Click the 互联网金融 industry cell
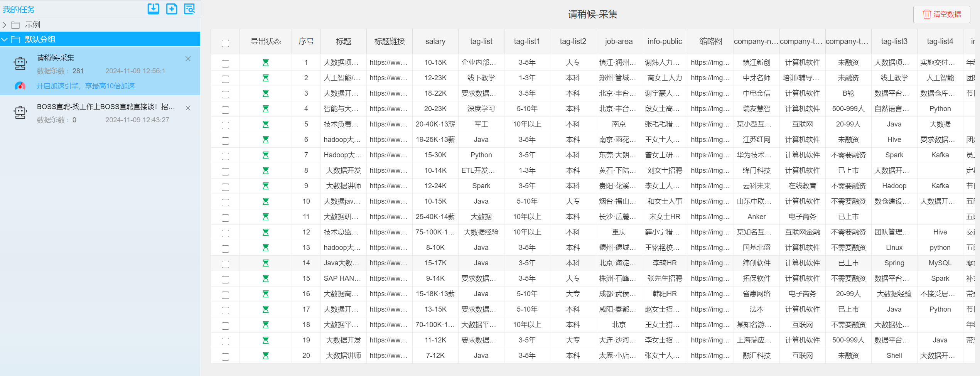980x376 pixels. click(x=802, y=232)
